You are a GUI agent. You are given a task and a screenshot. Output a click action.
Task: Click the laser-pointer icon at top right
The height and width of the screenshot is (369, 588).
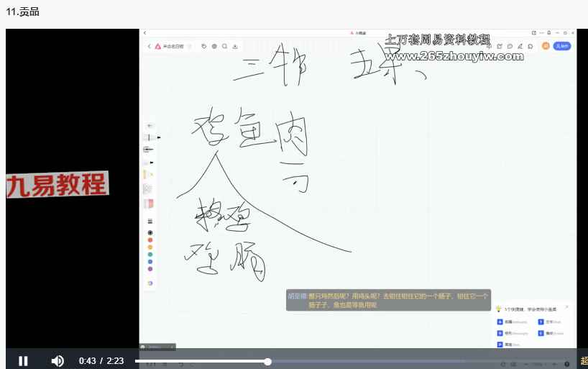click(x=520, y=46)
